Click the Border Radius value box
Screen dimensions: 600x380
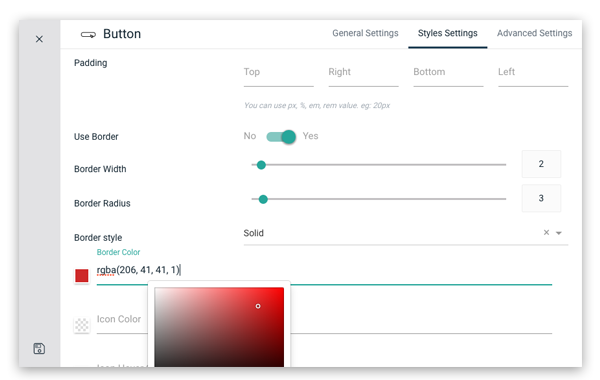pos(541,198)
